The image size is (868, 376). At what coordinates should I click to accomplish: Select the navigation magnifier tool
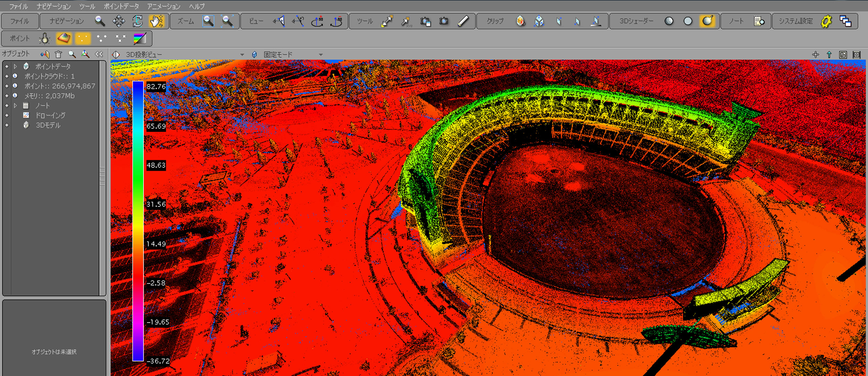pos(100,21)
